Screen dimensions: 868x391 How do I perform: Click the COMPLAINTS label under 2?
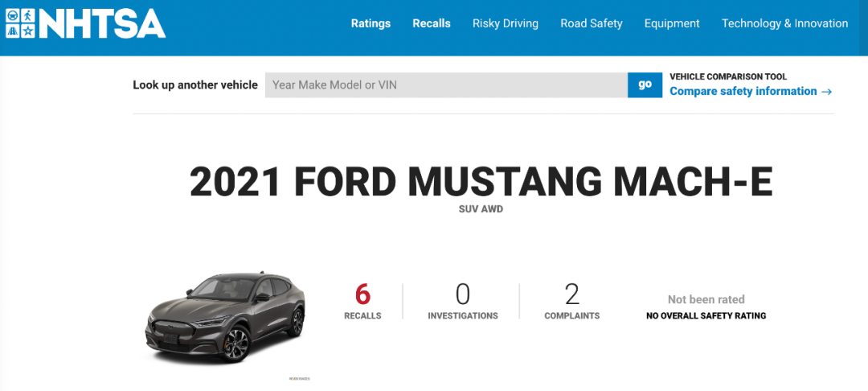[x=572, y=316]
